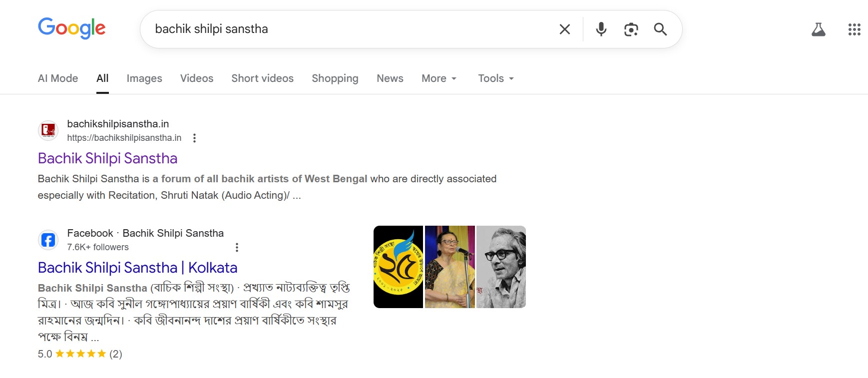Image resolution: width=868 pixels, height=378 pixels.
Task: Switch to the AI Mode tab
Action: 58,78
